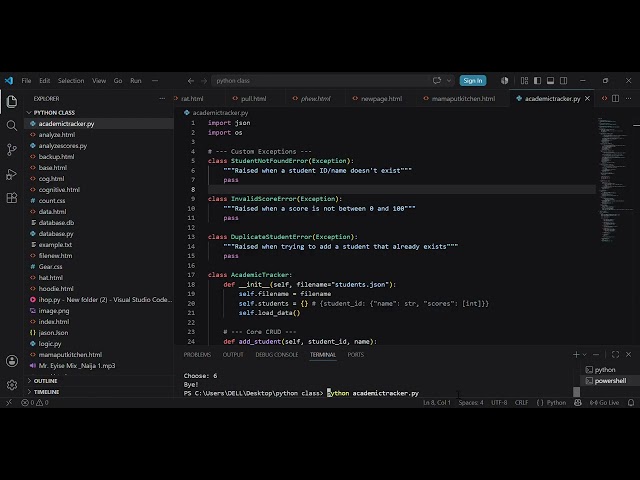Open the new terminal launch profile dropdown
The width and height of the screenshot is (640, 480).
(x=584, y=354)
